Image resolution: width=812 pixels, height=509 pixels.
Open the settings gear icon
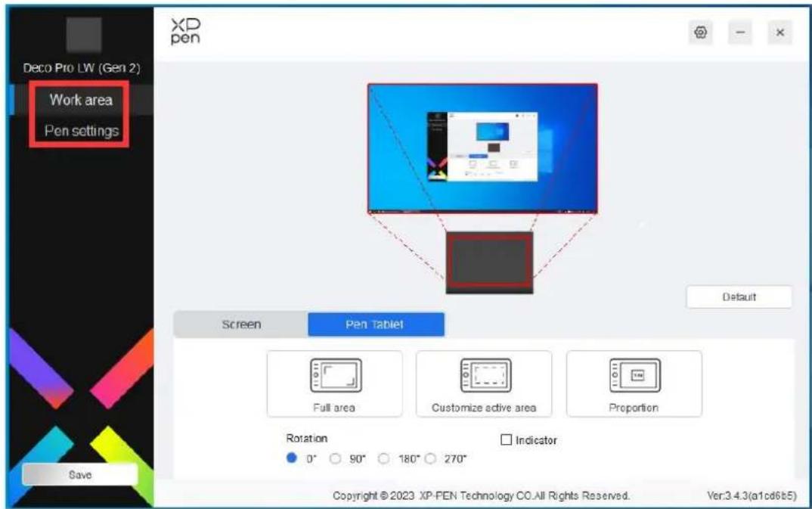coord(700,32)
